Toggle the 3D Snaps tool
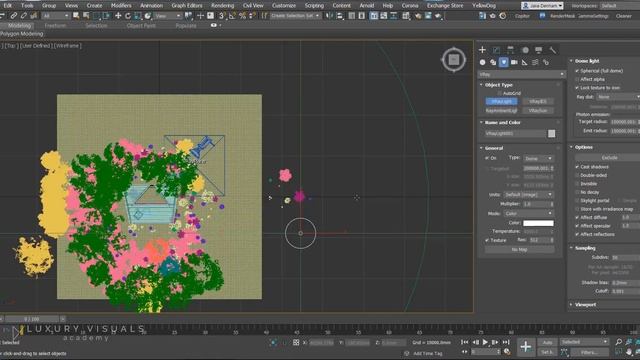The width and height of the screenshot is (640, 360). pos(222,16)
